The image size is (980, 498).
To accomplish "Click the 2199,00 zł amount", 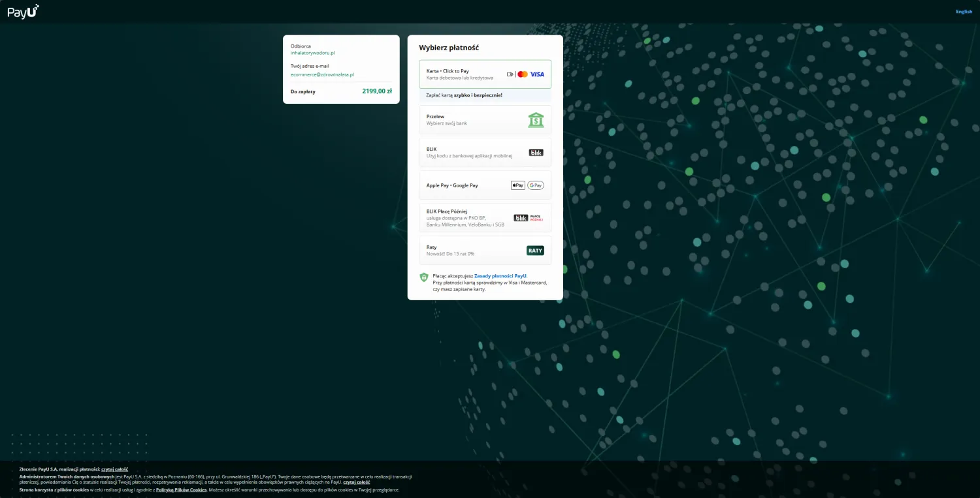I will click(x=377, y=91).
